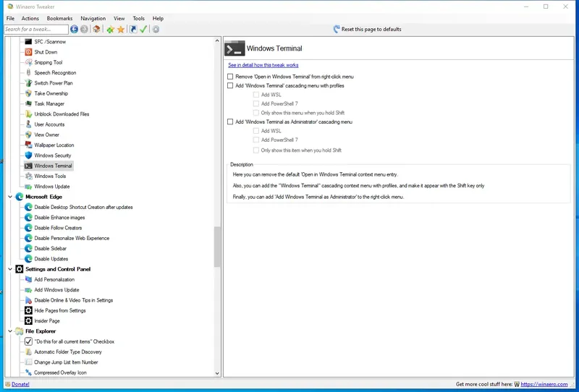Select Disable Follow Creators item

tap(58, 228)
